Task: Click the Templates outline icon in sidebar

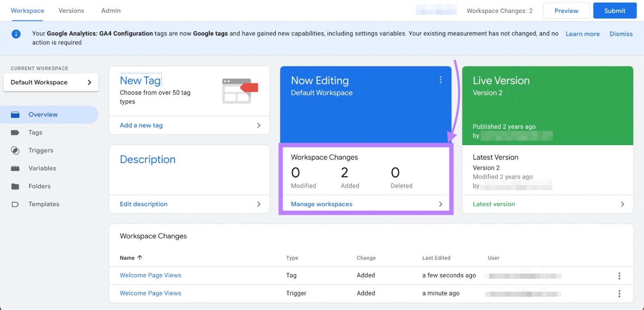Action: click(x=15, y=204)
